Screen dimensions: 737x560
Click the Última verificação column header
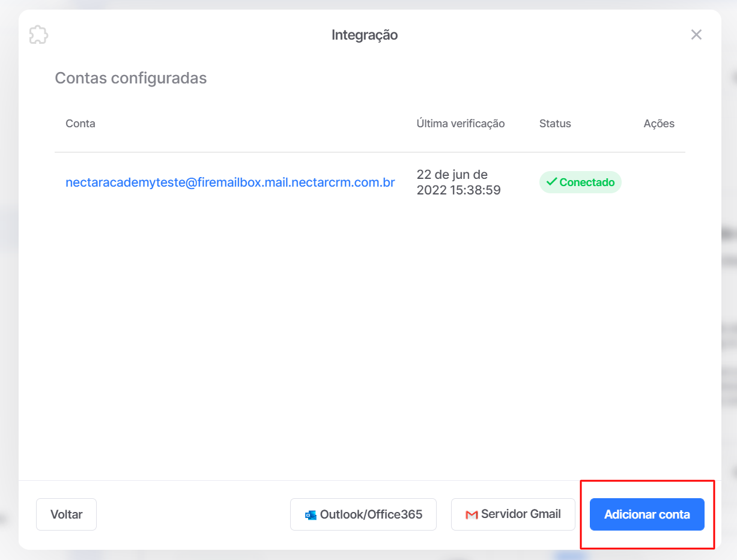461,124
